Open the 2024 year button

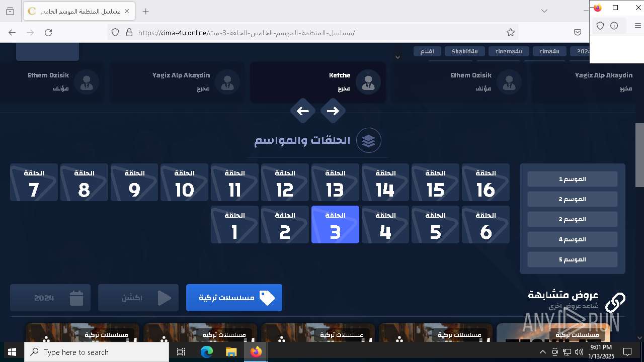coord(50,298)
